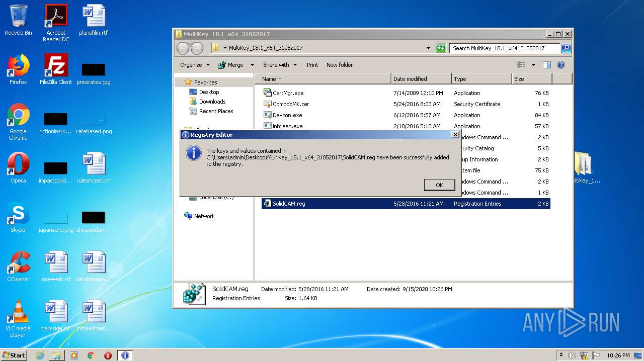Viewport: 644px width, 362px height.
Task: Open Explorer help question mark icon
Action: (x=561, y=65)
